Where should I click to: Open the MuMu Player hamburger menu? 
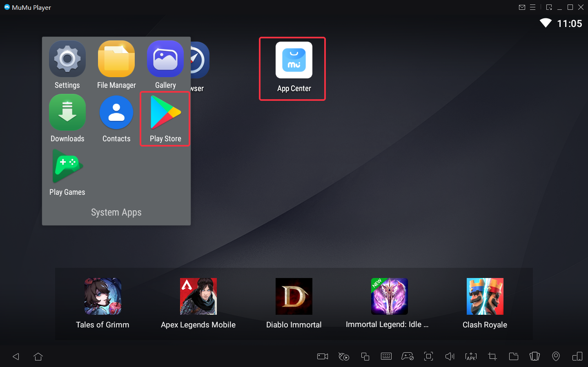(532, 7)
